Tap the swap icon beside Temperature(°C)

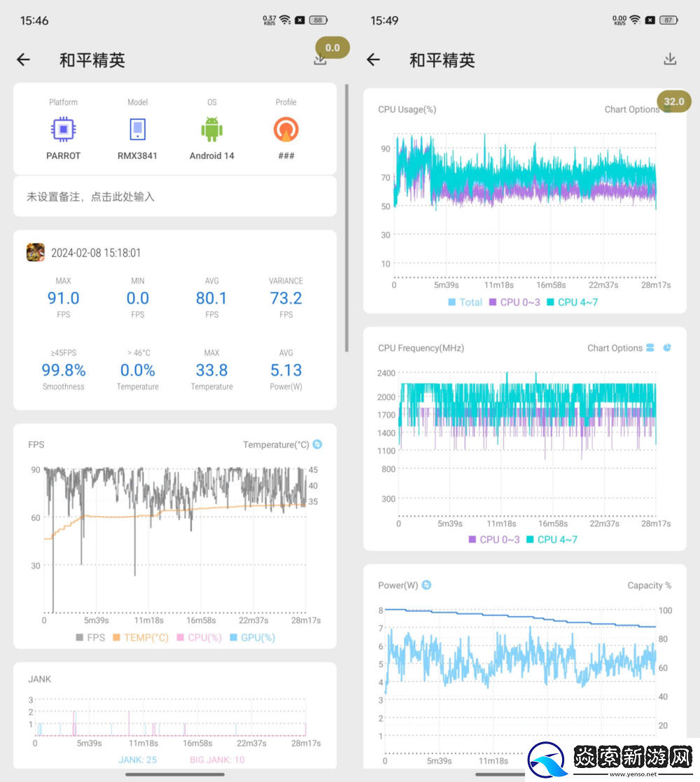[318, 445]
